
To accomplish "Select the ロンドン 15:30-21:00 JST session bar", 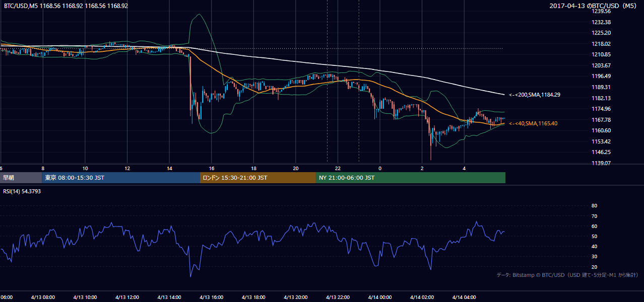I will (258, 178).
